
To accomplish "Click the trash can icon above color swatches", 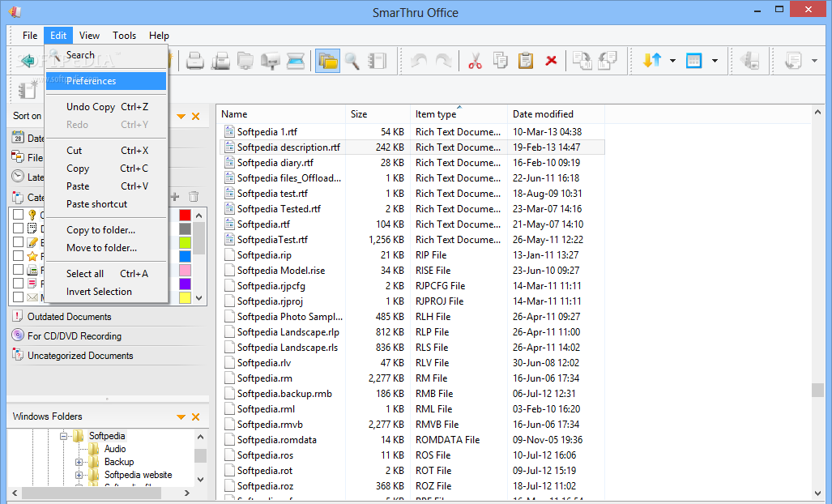I will pyautogui.click(x=194, y=197).
